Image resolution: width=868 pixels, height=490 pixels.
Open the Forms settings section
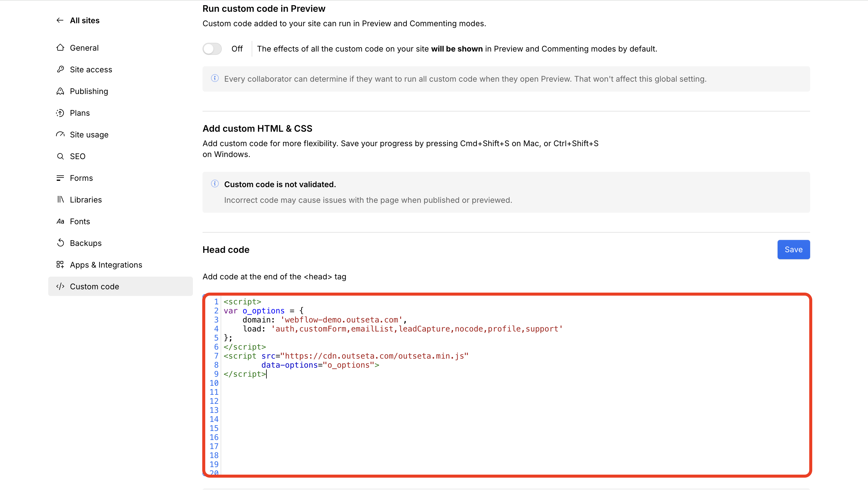click(81, 178)
